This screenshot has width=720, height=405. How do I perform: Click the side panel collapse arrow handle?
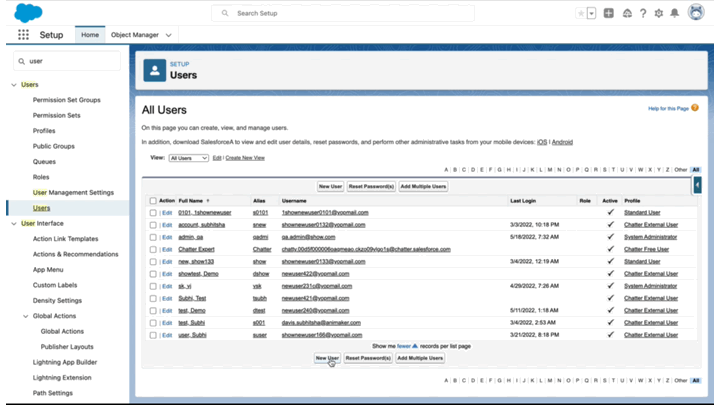[x=698, y=185]
